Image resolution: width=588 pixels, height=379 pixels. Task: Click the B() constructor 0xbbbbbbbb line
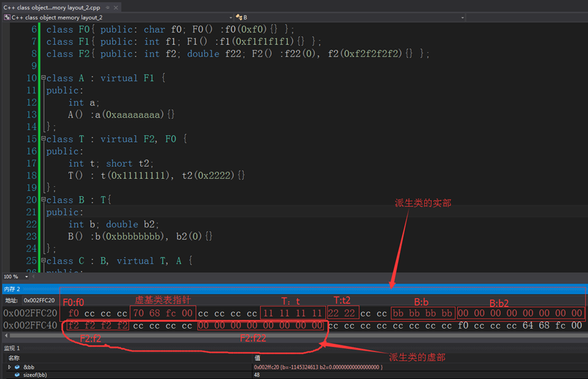point(140,236)
